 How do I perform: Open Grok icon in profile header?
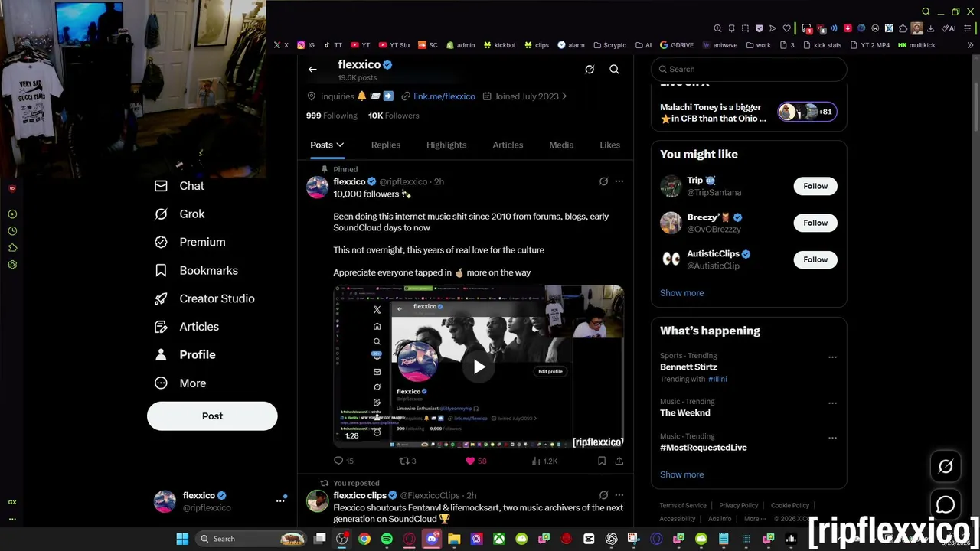click(590, 70)
